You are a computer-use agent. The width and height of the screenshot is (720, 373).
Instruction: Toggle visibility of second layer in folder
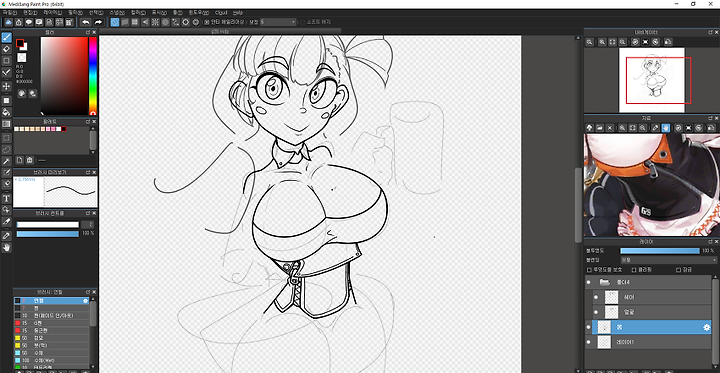596,312
